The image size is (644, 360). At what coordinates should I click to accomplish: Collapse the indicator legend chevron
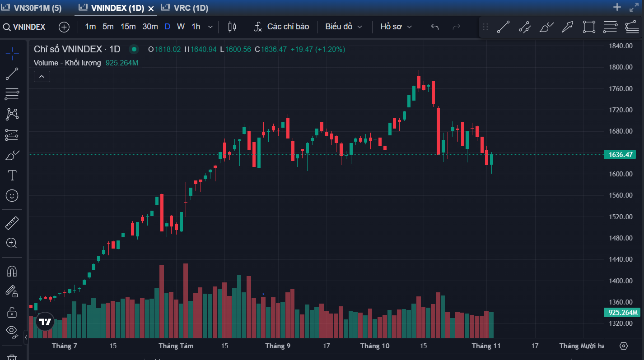[x=42, y=77]
